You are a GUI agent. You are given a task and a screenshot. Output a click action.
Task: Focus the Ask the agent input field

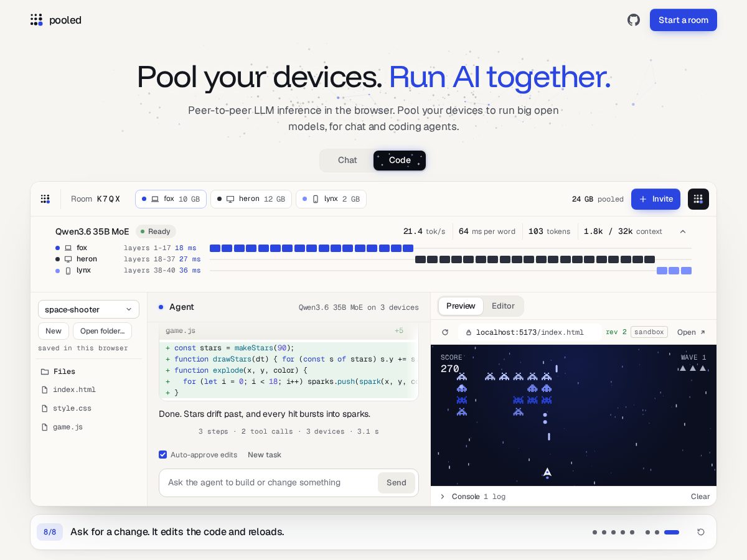[269, 483]
